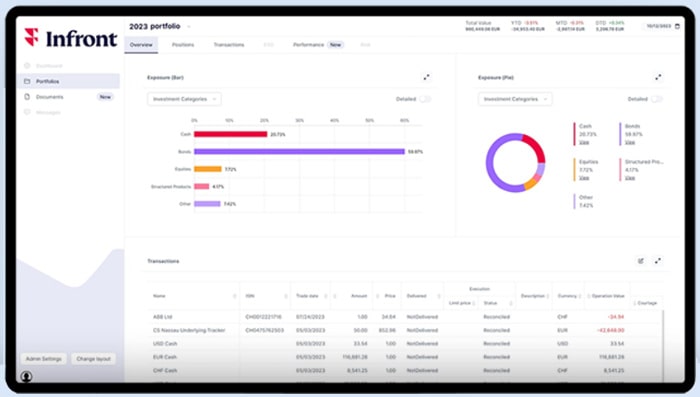Image resolution: width=700 pixels, height=397 pixels.
Task: Click the purple Bonds bar in chart
Action: tap(299, 151)
